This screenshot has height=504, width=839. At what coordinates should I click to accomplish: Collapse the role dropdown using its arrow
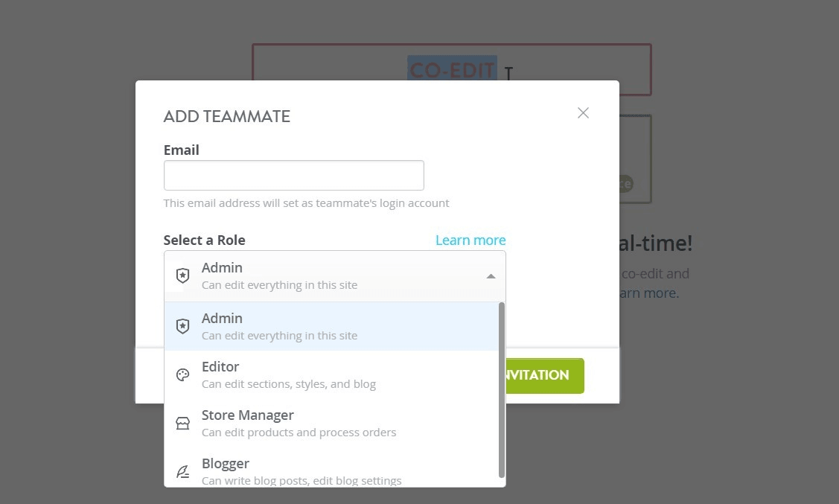pyautogui.click(x=491, y=276)
